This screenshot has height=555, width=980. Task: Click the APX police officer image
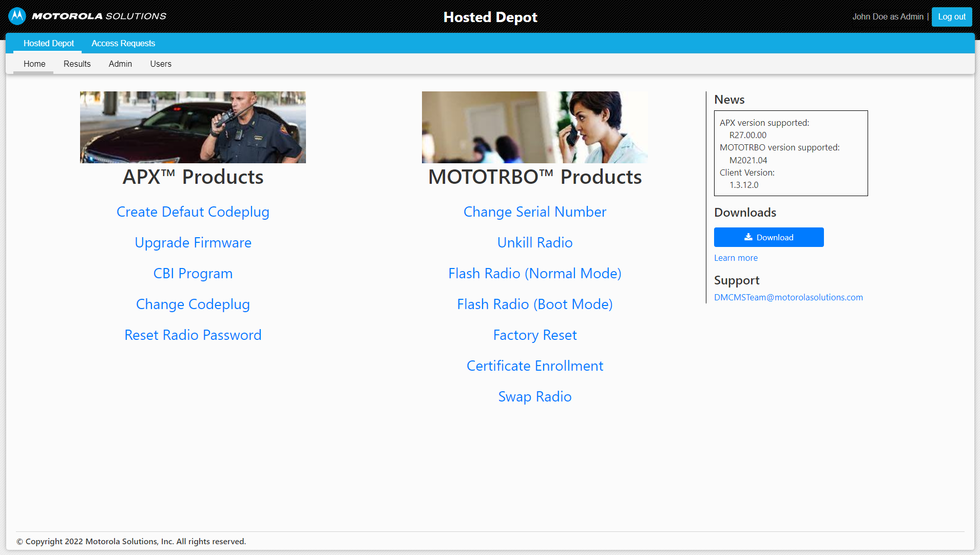click(193, 127)
